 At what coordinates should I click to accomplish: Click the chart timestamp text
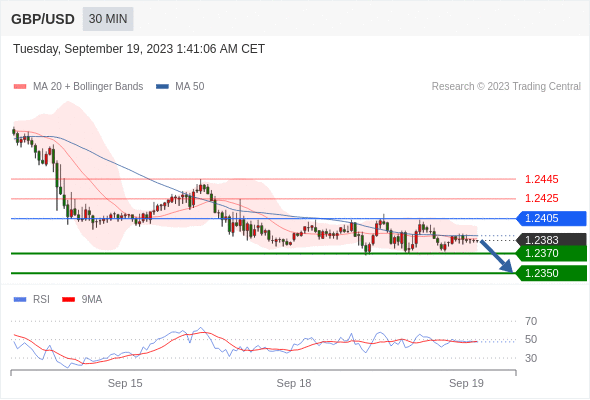point(139,49)
